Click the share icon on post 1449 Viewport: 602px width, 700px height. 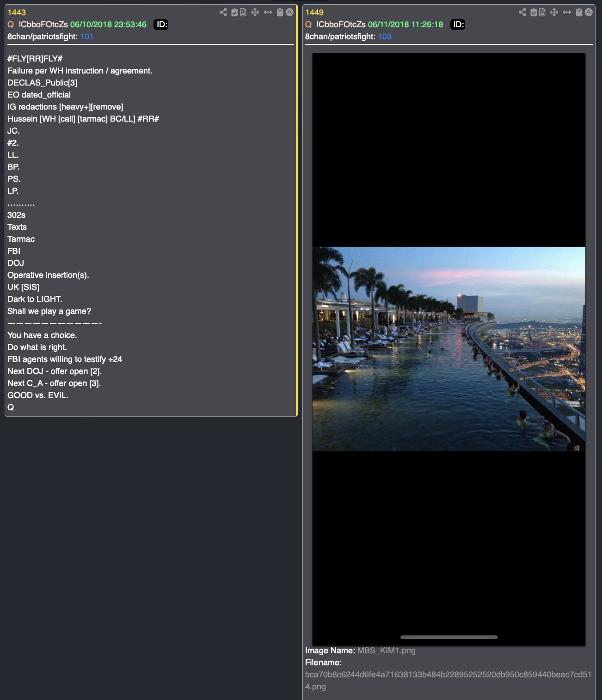522,12
